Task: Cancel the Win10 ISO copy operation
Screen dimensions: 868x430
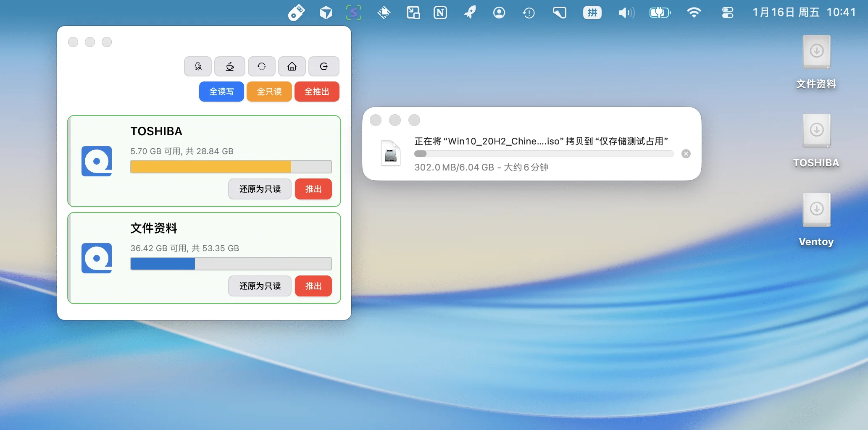Action: (685, 154)
